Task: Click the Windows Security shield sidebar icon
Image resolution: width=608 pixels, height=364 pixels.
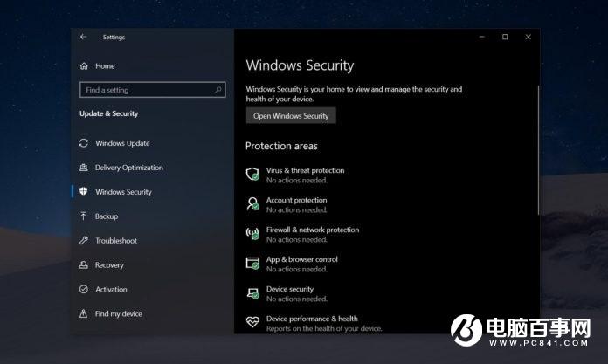Action: point(84,191)
